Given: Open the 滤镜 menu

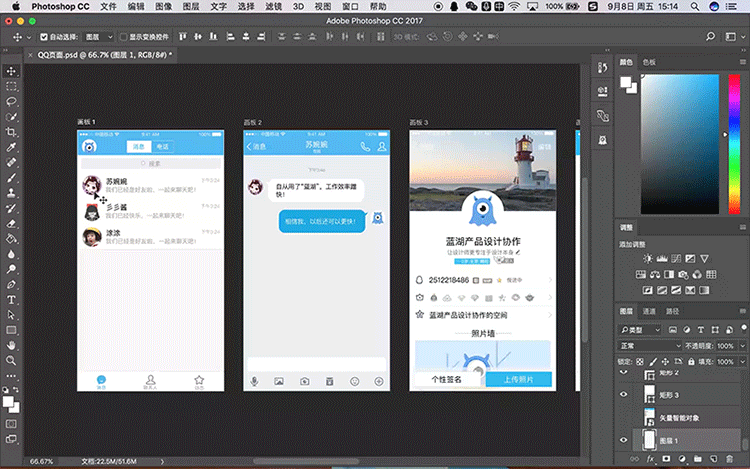Looking at the screenshot, I should [x=273, y=7].
